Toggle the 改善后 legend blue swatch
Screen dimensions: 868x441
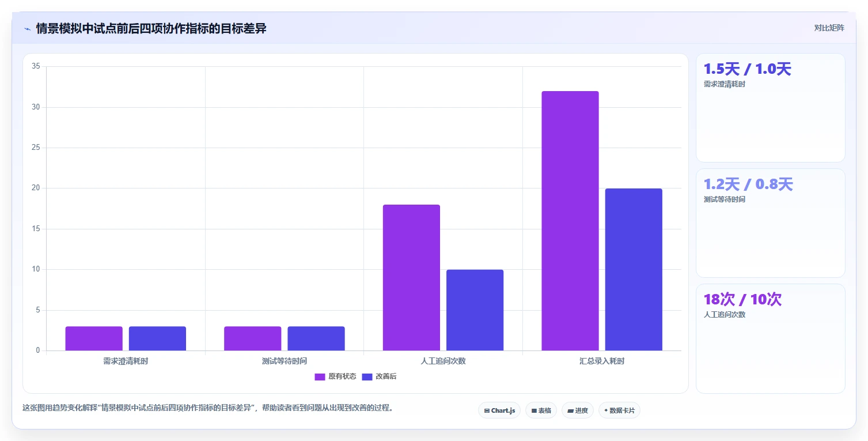[367, 376]
